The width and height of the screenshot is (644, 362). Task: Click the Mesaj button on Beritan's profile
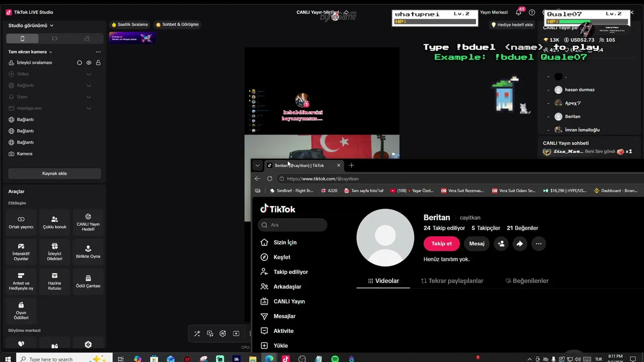[x=477, y=243]
